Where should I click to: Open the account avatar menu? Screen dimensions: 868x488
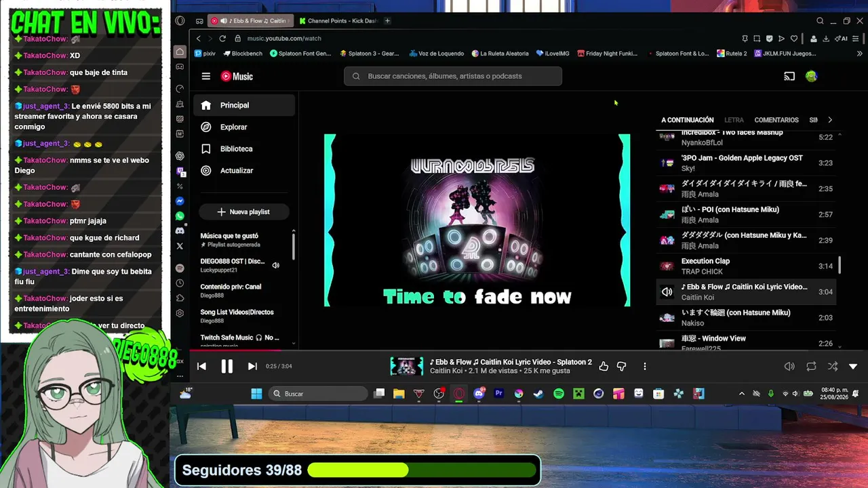811,77
